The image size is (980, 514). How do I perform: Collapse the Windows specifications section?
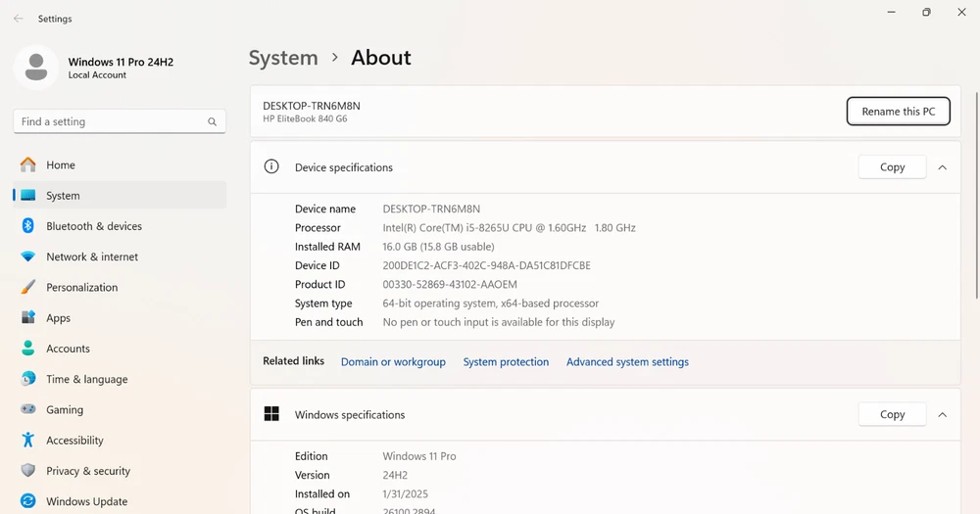tap(942, 415)
